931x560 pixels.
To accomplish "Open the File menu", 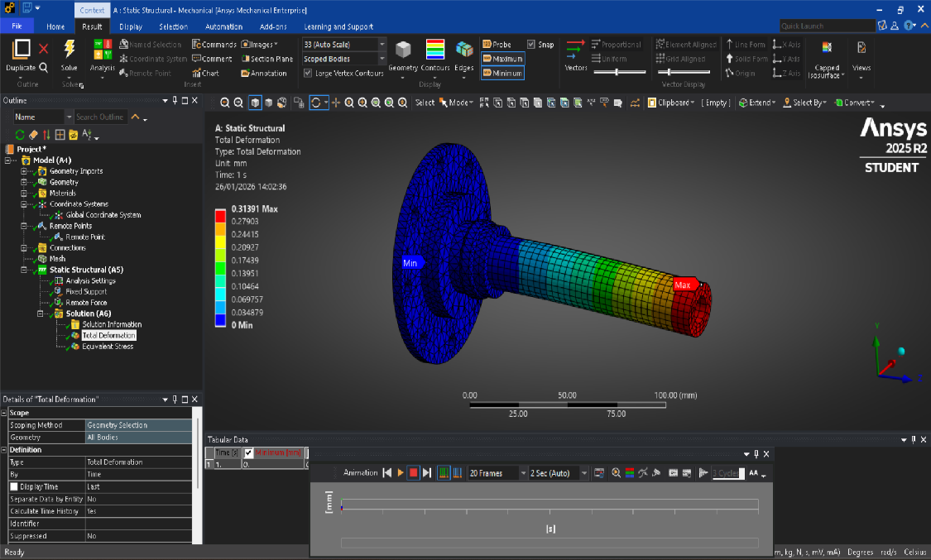I will point(17,26).
